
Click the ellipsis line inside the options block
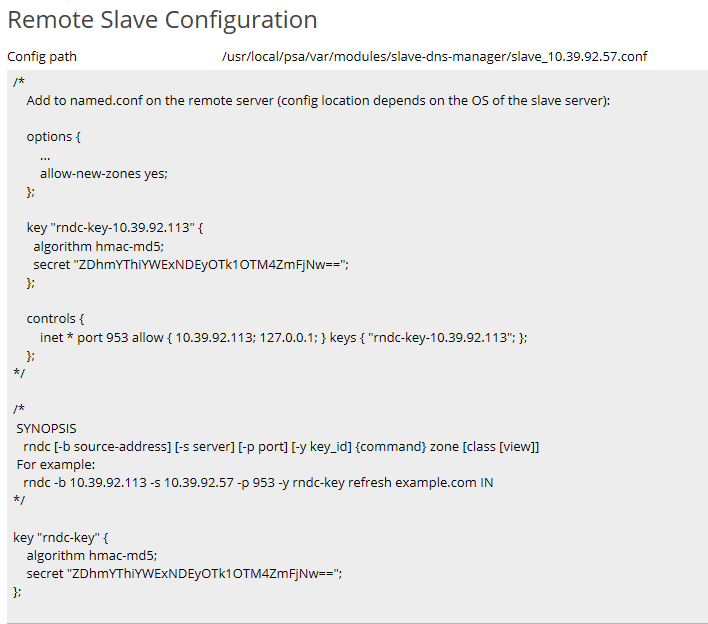tap(46, 155)
